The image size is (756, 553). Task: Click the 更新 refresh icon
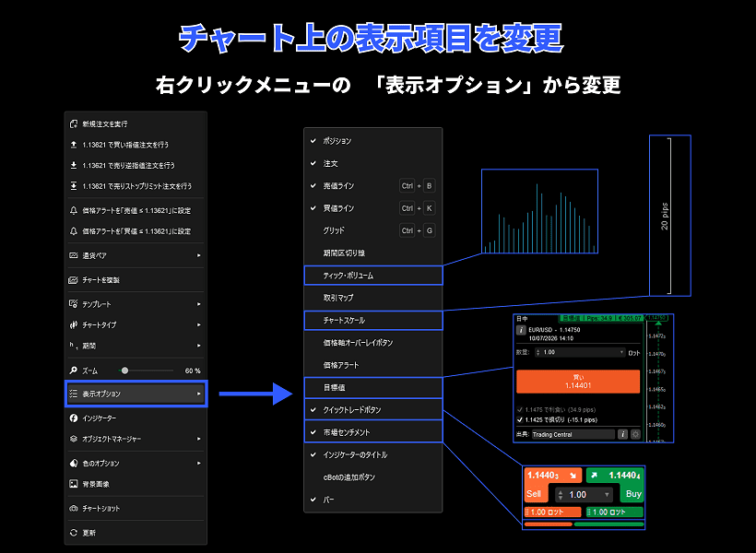click(x=74, y=533)
